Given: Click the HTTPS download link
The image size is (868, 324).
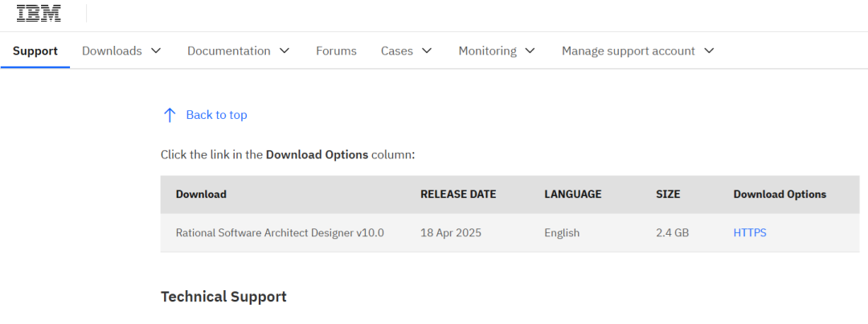Looking at the screenshot, I should 750,232.
